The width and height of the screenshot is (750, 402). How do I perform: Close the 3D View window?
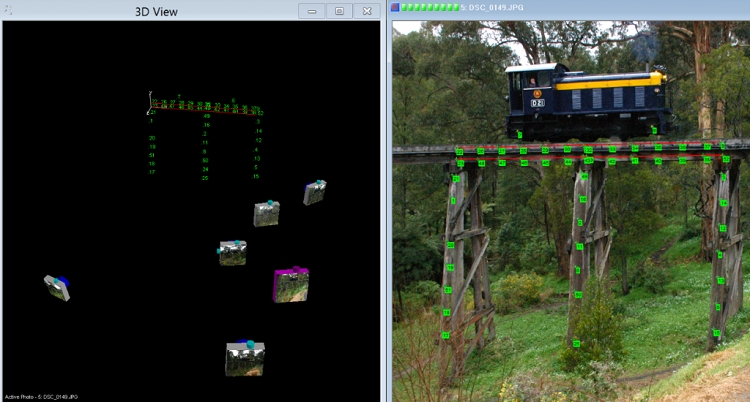coord(366,10)
